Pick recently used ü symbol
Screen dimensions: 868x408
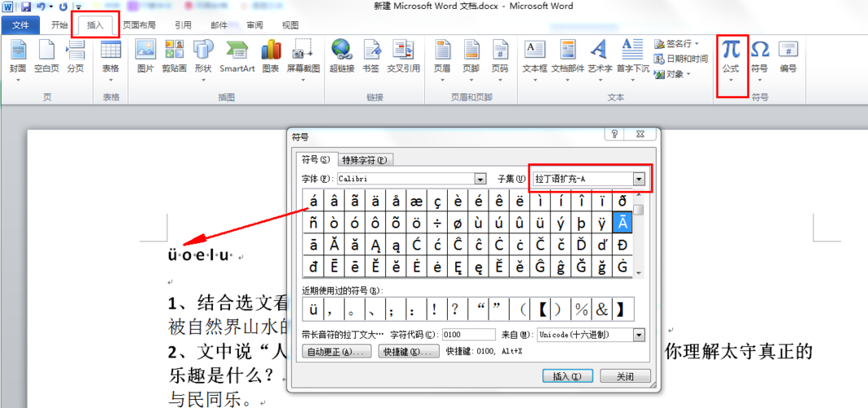[313, 309]
